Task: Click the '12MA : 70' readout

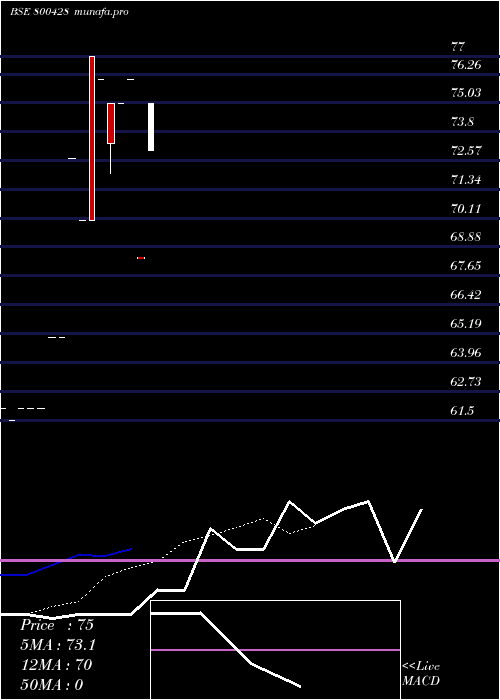Action: coord(56,665)
